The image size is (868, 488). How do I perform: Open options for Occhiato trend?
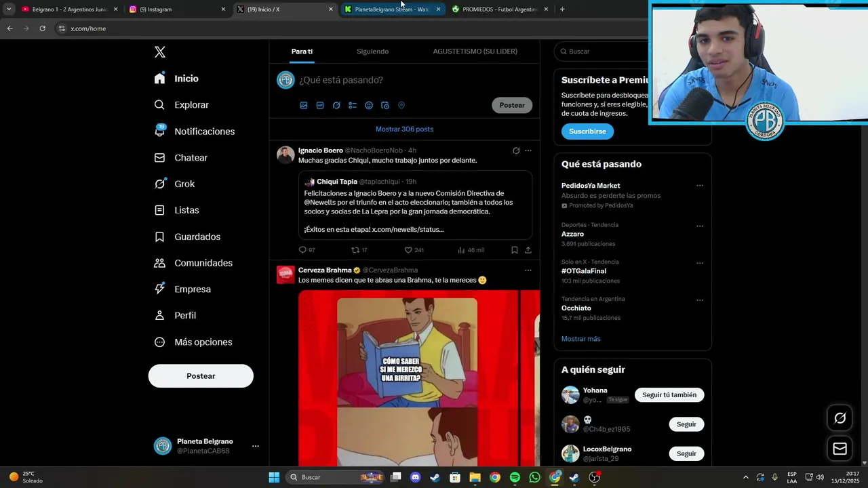[700, 300]
